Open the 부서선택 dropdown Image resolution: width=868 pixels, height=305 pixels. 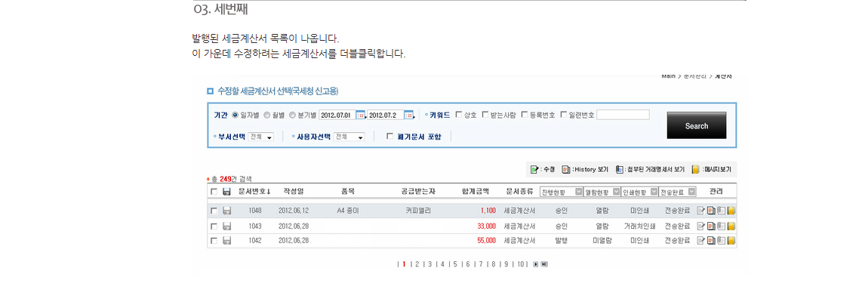(261, 137)
